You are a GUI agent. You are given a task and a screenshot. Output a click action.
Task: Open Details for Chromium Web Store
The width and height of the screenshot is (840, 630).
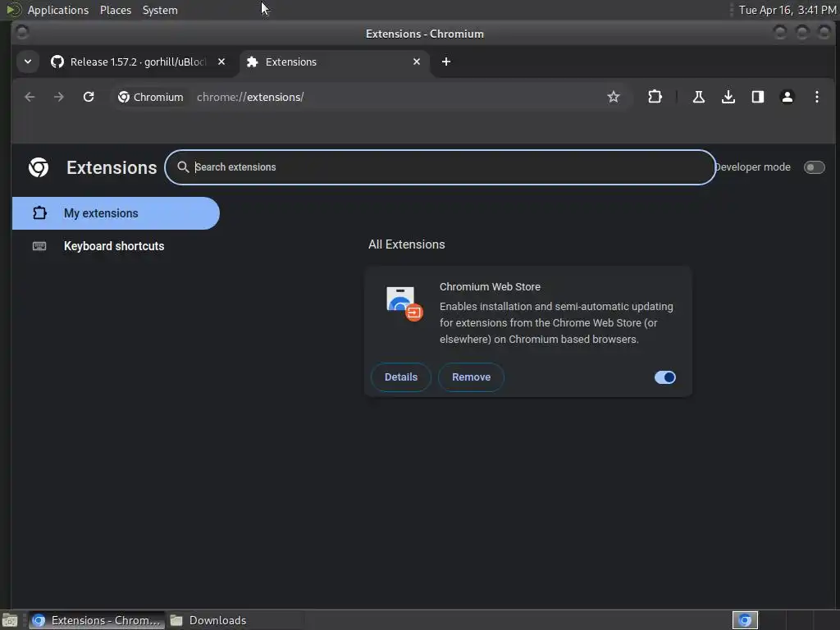400,377
